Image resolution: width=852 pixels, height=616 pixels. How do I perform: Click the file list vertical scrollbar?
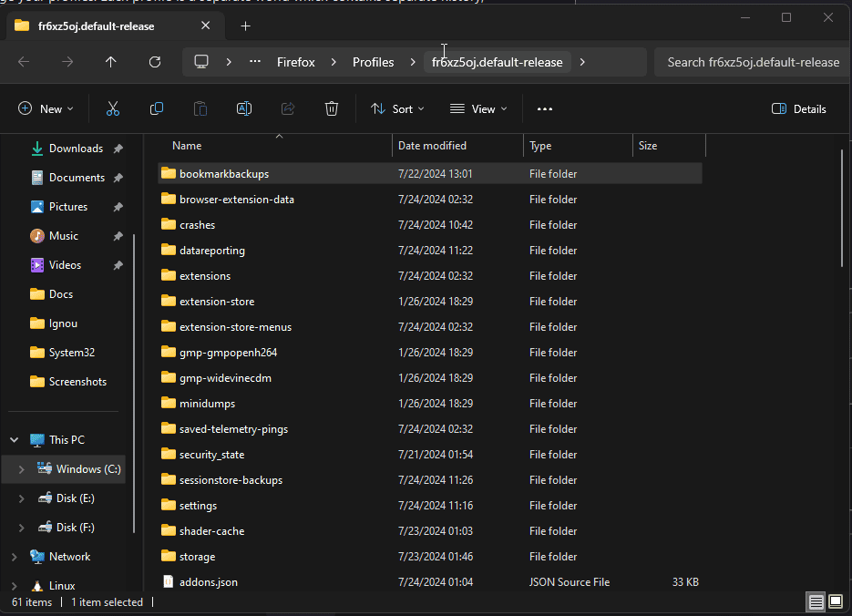(x=842, y=208)
